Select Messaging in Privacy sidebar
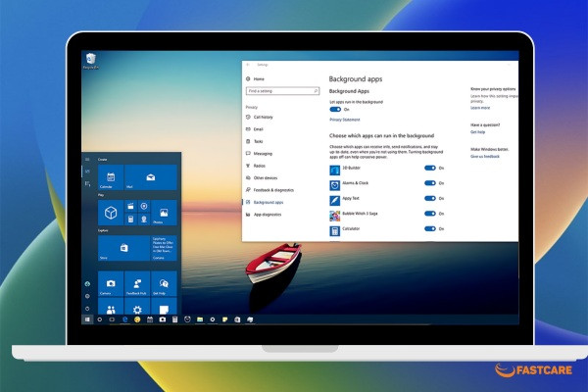 coord(259,154)
